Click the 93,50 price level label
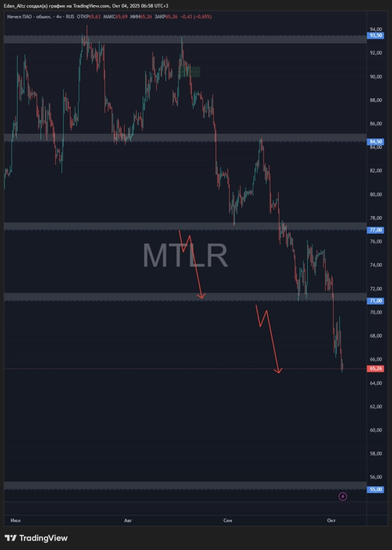The width and height of the screenshot is (392, 550). [375, 36]
